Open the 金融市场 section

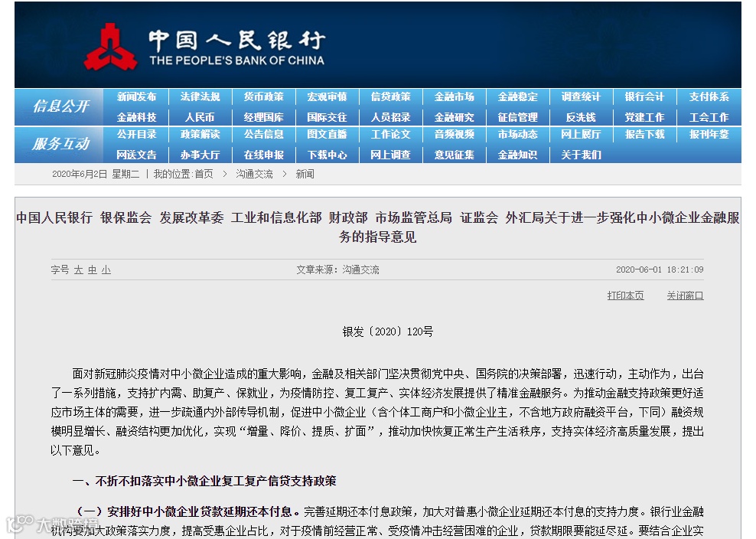pos(455,96)
